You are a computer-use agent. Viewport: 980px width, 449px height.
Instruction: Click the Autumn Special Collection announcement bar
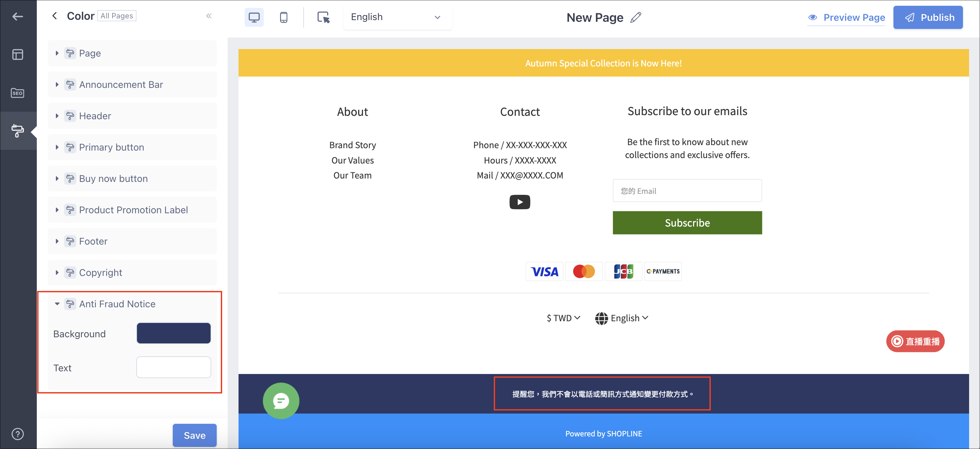(x=603, y=63)
